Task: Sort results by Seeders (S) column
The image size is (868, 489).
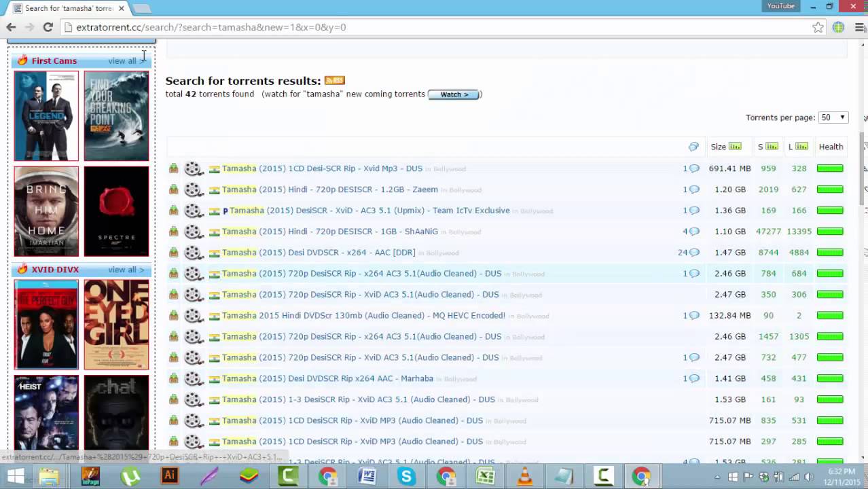Action: [x=767, y=147]
